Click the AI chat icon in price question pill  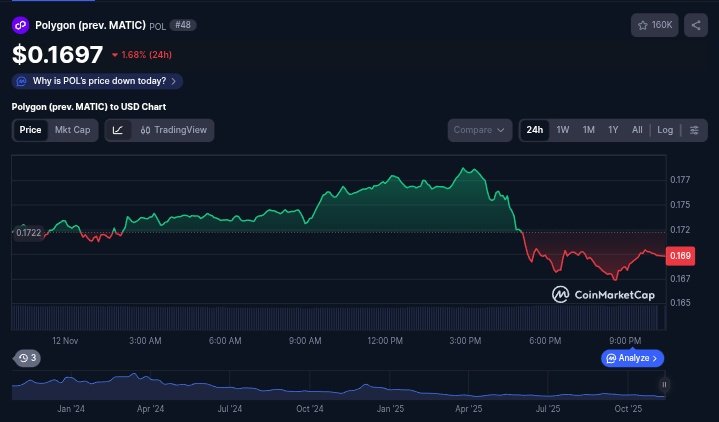pos(22,81)
